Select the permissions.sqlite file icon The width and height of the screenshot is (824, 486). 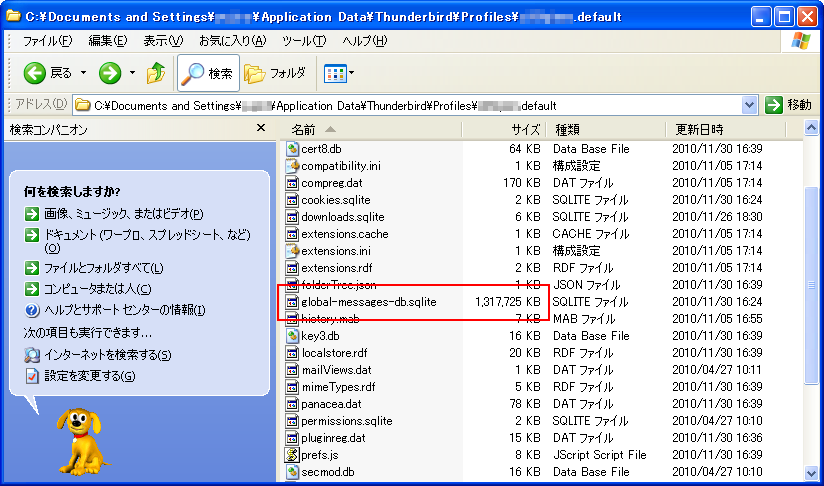(292, 421)
